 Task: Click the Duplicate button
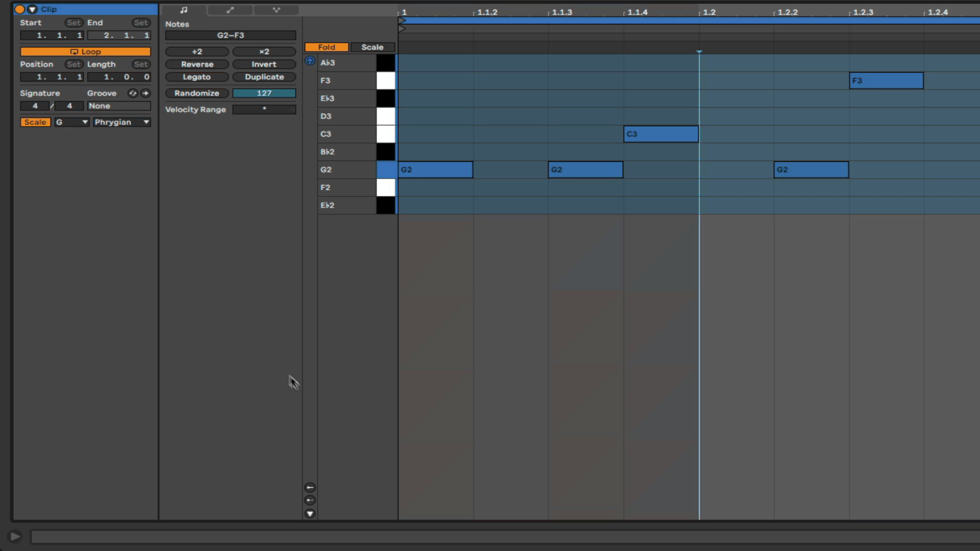tap(264, 77)
